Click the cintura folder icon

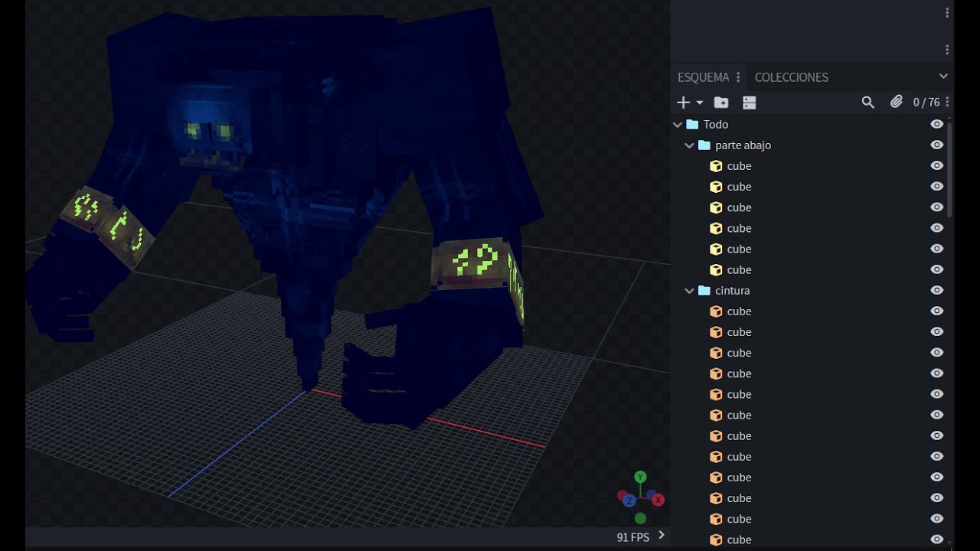pos(704,291)
